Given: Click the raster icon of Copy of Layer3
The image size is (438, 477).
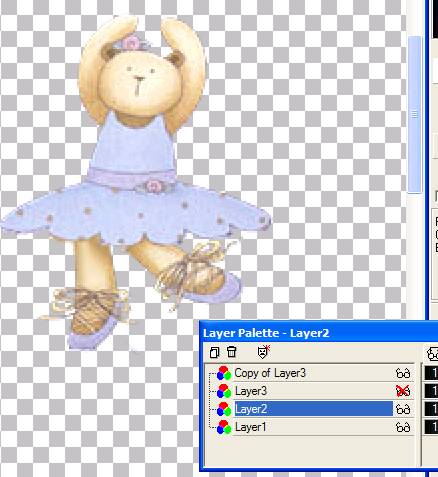Looking at the screenshot, I should coord(224,373).
